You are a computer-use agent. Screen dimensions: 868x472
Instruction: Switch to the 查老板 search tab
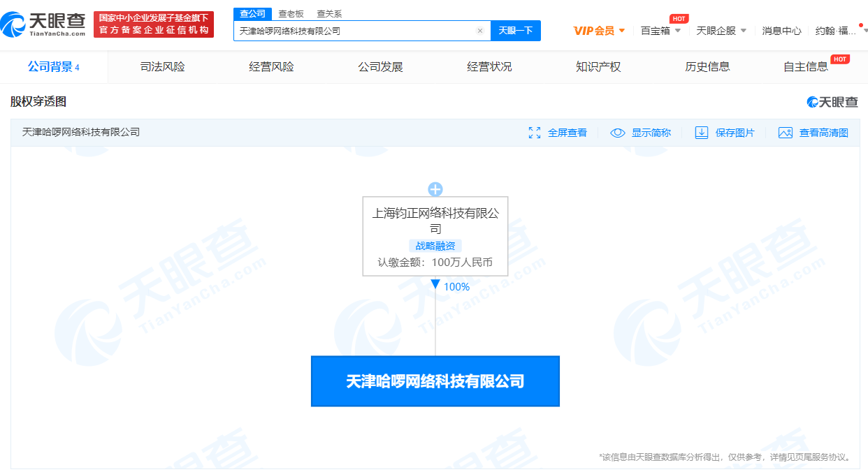click(x=291, y=13)
